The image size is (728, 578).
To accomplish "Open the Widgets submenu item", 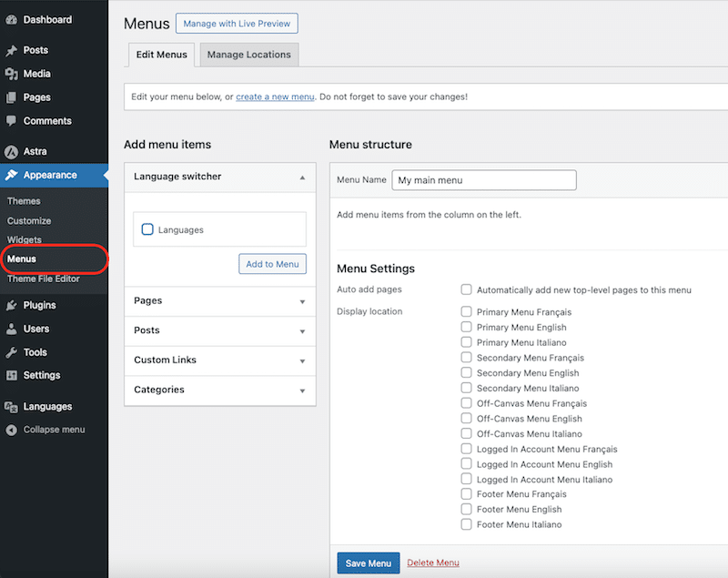I will click(x=25, y=239).
